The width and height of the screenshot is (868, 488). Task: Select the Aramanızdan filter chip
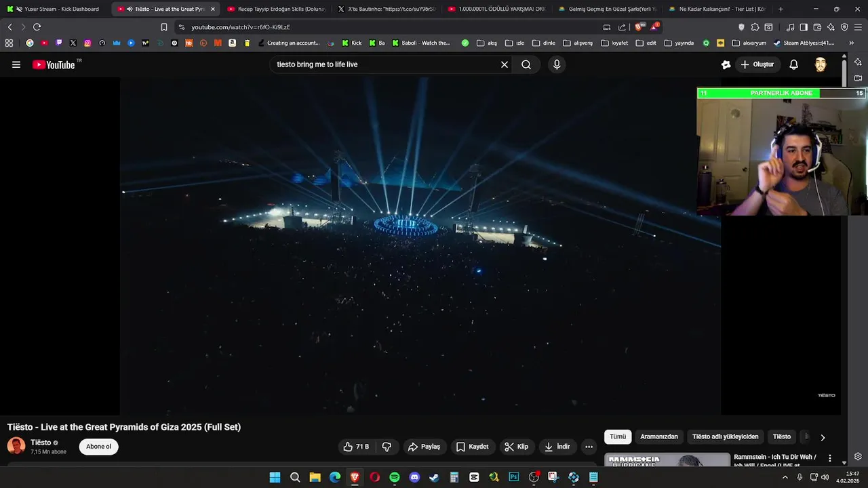659,436
